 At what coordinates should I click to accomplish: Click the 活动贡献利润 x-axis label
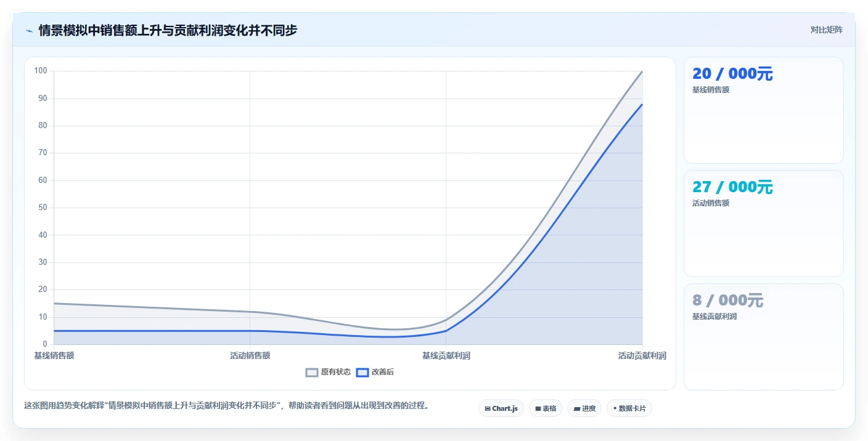click(x=642, y=356)
